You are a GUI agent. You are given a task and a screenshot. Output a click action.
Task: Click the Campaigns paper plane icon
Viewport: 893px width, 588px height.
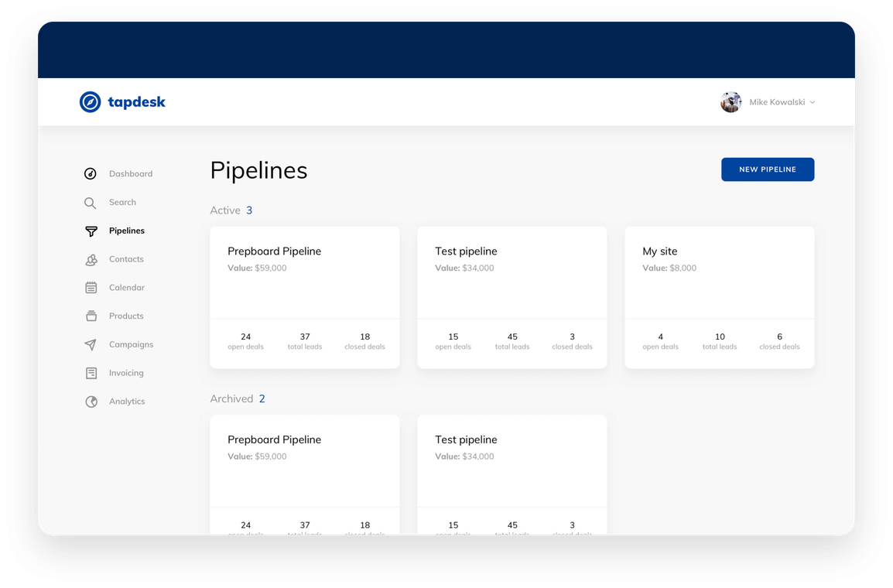pos(91,345)
